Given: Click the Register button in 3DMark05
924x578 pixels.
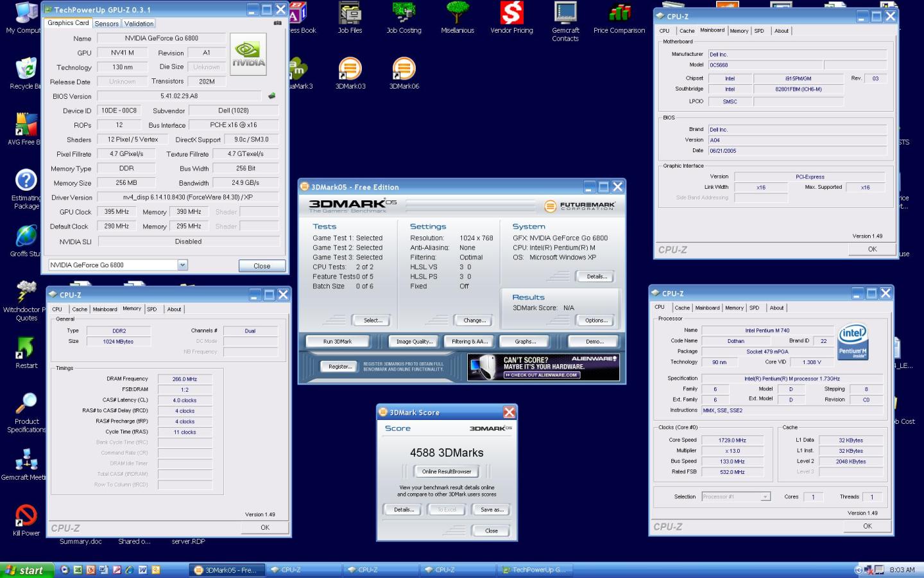Looking at the screenshot, I should [339, 367].
